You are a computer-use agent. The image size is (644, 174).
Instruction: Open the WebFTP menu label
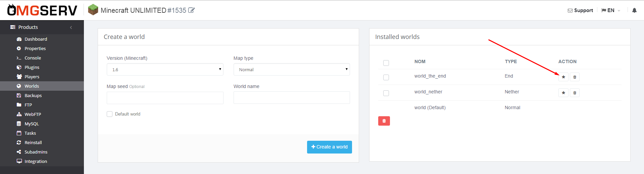[x=33, y=114]
